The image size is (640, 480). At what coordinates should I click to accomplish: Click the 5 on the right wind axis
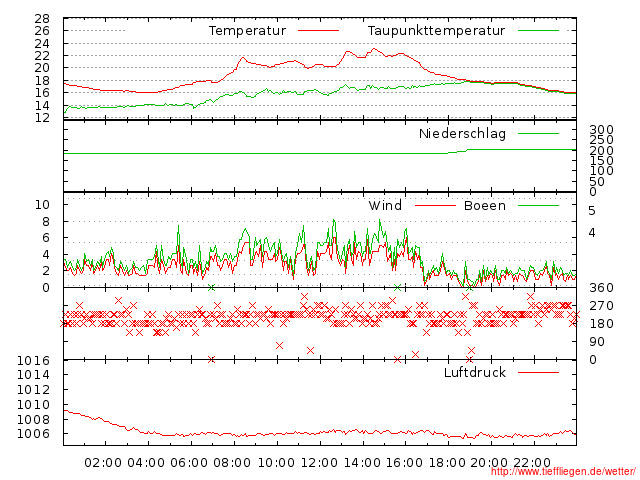coord(592,211)
